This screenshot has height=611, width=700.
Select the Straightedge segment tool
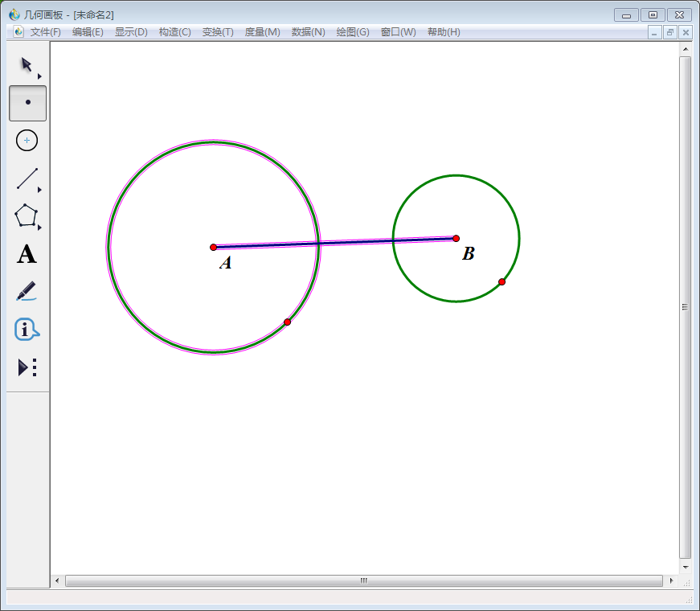27,178
